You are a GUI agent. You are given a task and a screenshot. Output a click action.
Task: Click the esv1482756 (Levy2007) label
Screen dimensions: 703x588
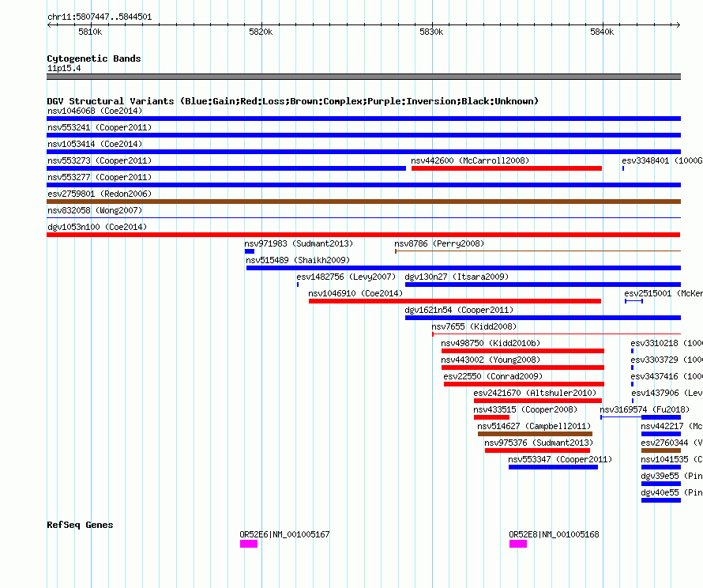click(x=346, y=277)
